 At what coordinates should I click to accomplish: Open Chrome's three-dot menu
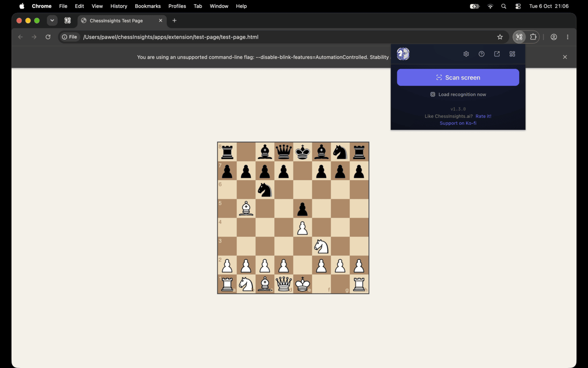click(x=568, y=37)
